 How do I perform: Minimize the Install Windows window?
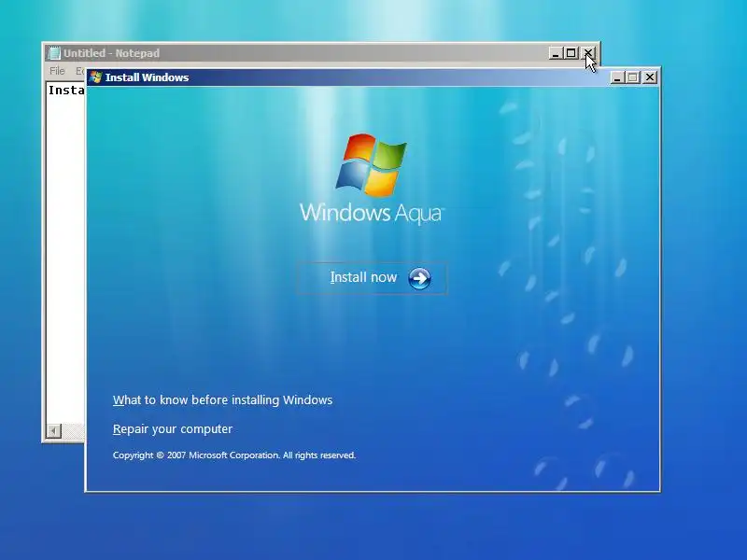click(617, 77)
